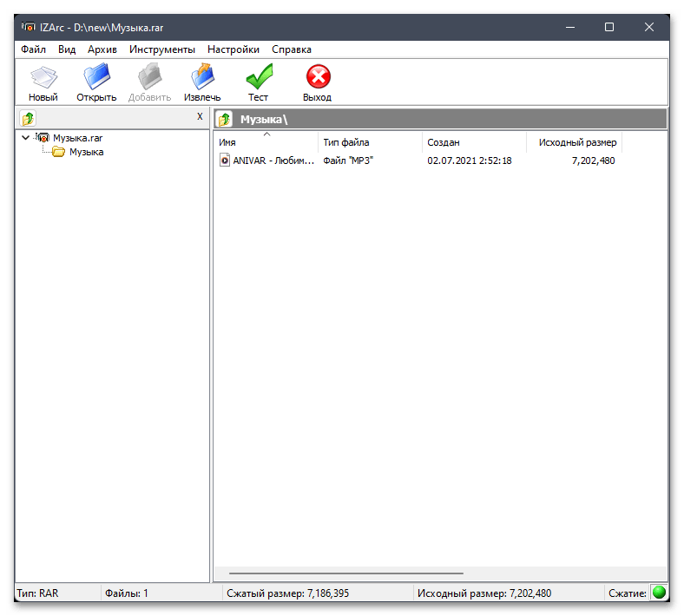Sort by the Тип файла column header
684x616 pixels.
pyautogui.click(x=371, y=142)
